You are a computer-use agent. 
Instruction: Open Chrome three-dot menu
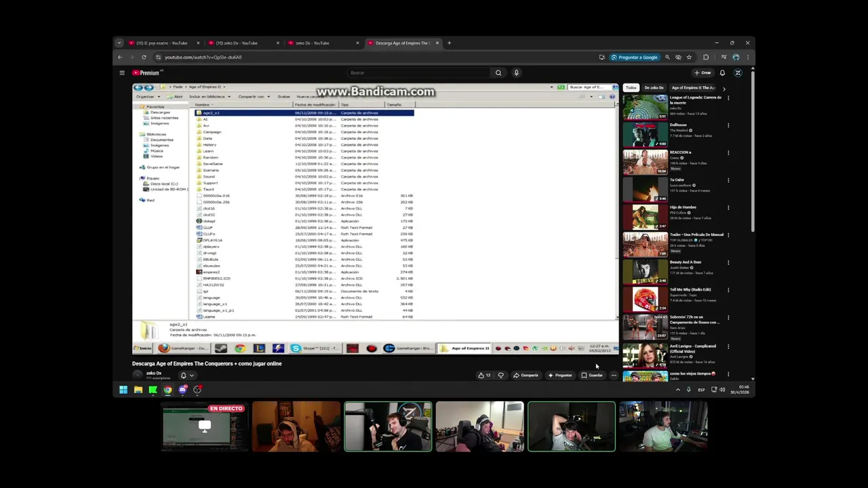tap(747, 57)
